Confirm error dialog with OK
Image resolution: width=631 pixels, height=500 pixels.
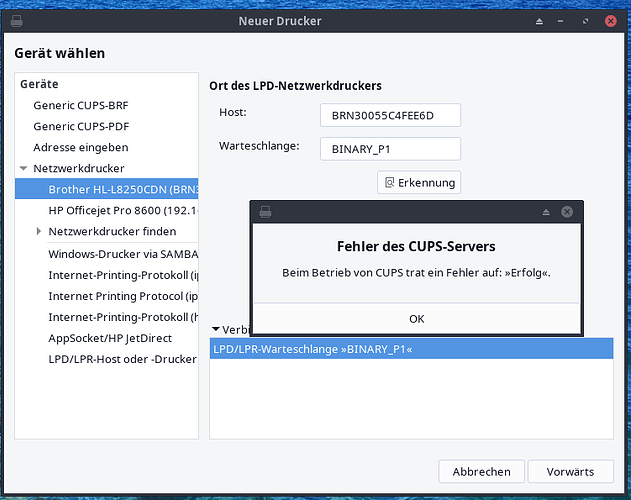click(417, 319)
